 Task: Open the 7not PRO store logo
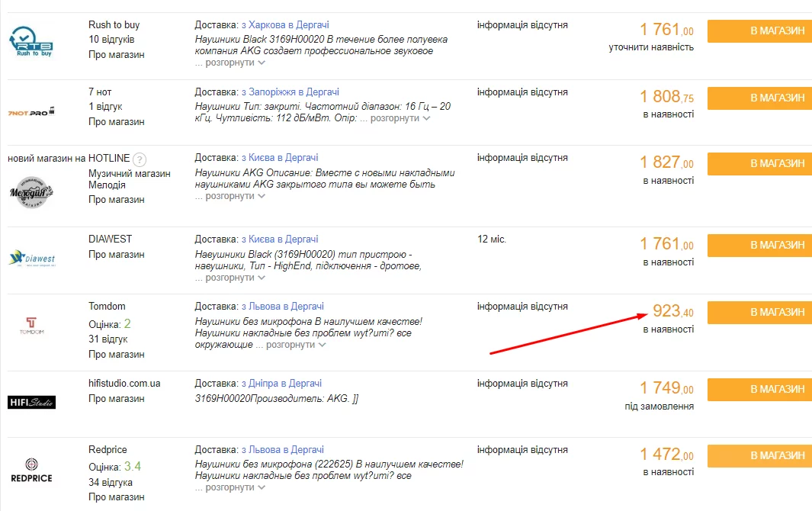tap(31, 112)
